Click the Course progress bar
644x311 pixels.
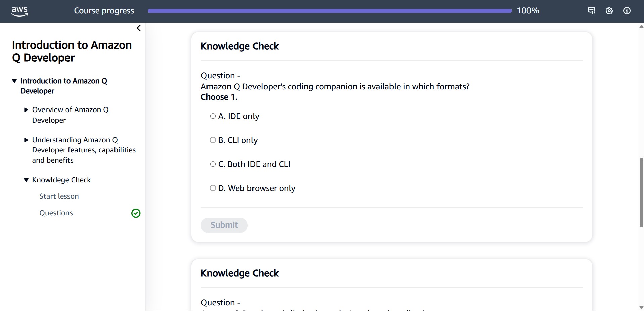(x=329, y=10)
